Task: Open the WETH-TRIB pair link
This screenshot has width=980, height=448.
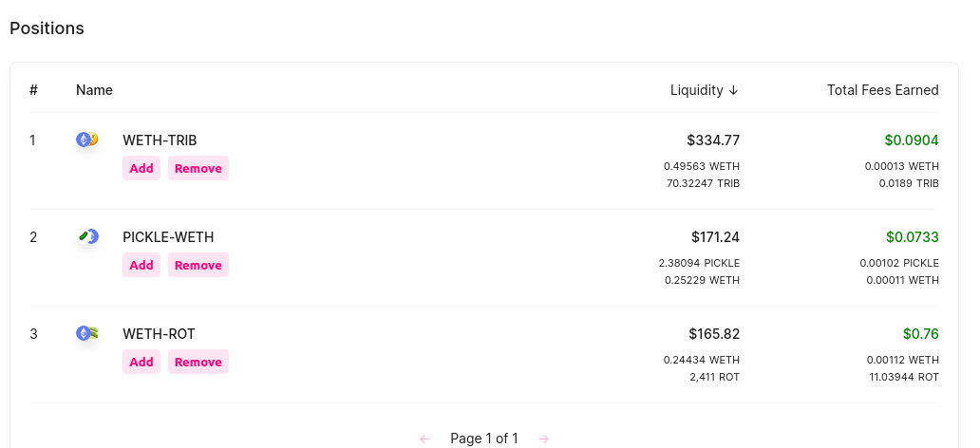Action: point(160,140)
